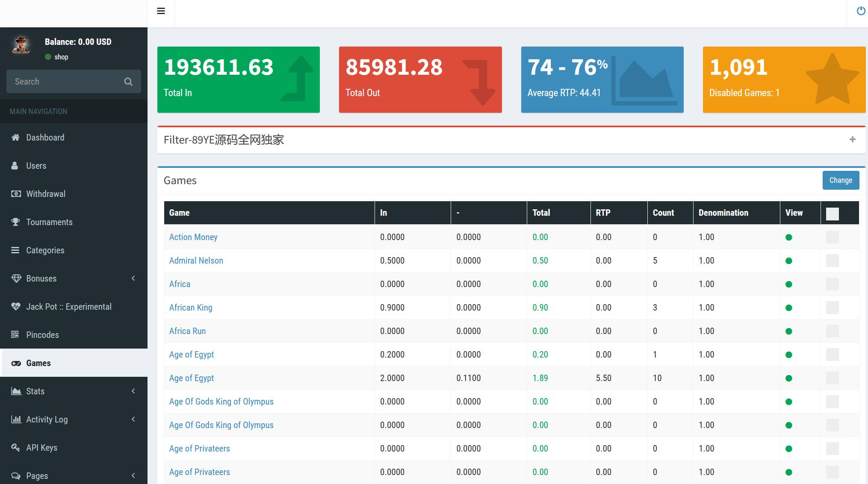The height and width of the screenshot is (484, 868).
Task: Tick the checkbox in the 0.20 total row
Action: [x=832, y=355]
